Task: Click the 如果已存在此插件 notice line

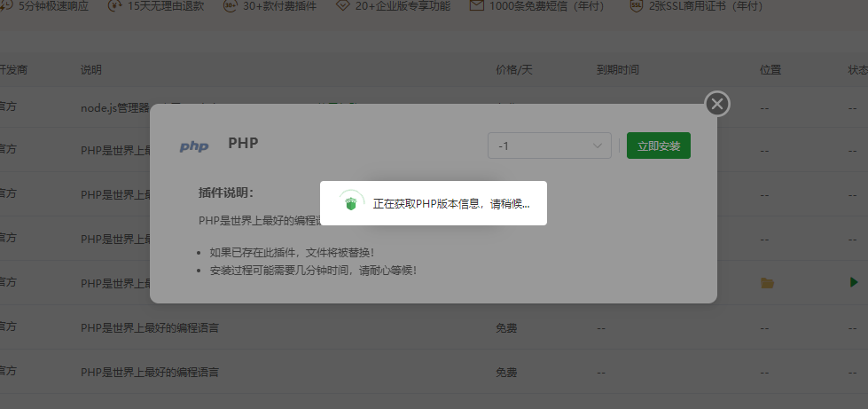Action: pyautogui.click(x=293, y=253)
